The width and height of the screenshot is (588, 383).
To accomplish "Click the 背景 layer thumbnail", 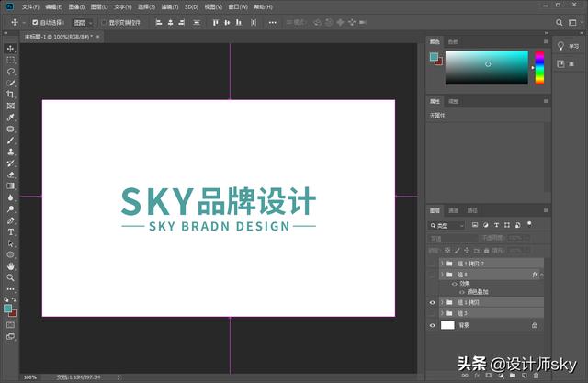I will (x=447, y=325).
